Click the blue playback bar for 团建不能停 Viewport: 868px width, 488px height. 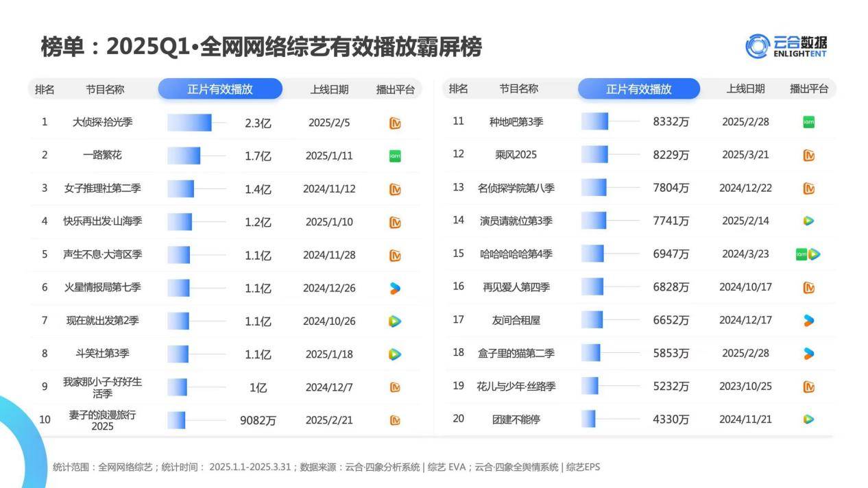pos(588,419)
